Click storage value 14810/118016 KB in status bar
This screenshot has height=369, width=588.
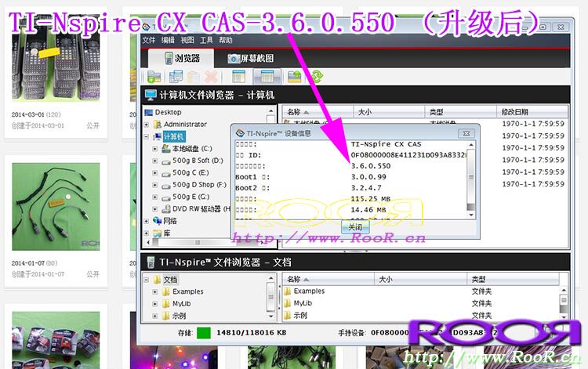click(x=251, y=332)
